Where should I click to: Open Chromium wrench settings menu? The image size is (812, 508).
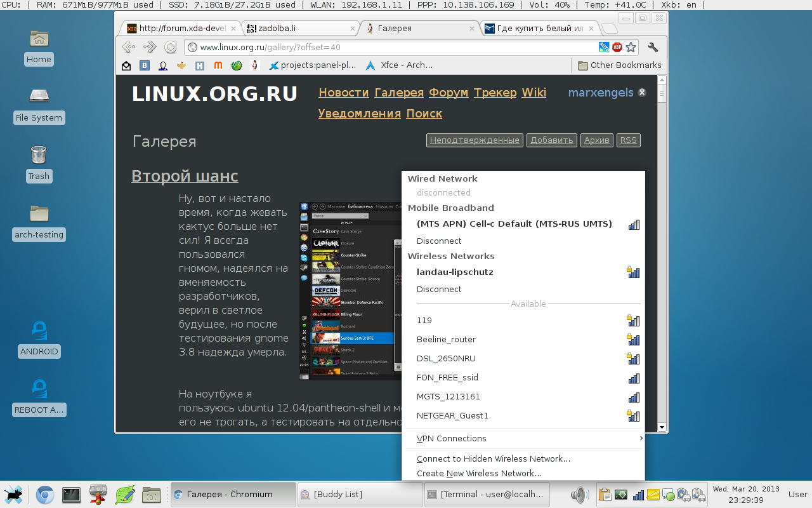(x=653, y=47)
